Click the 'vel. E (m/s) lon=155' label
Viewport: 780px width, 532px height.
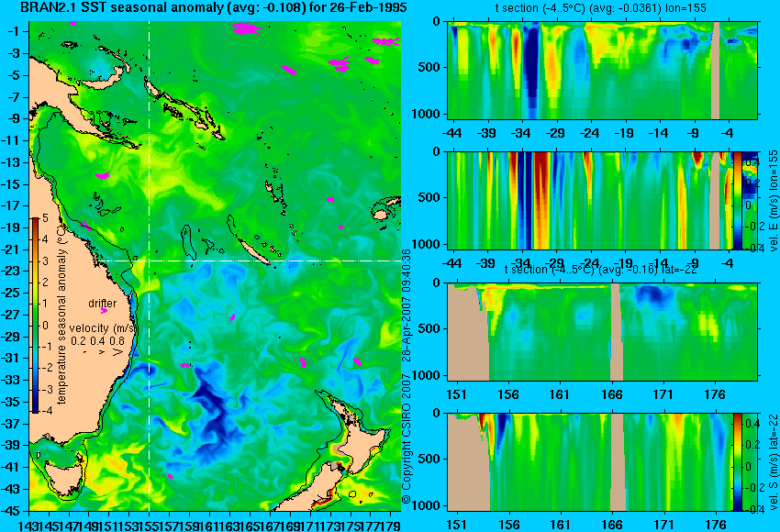pyautogui.click(x=774, y=200)
